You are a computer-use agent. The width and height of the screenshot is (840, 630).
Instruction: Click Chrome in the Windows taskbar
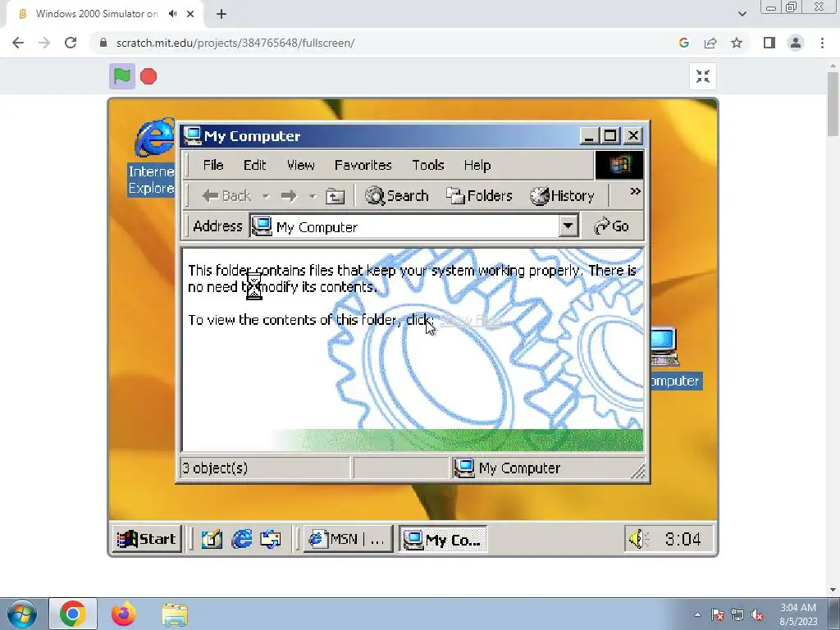(73, 614)
